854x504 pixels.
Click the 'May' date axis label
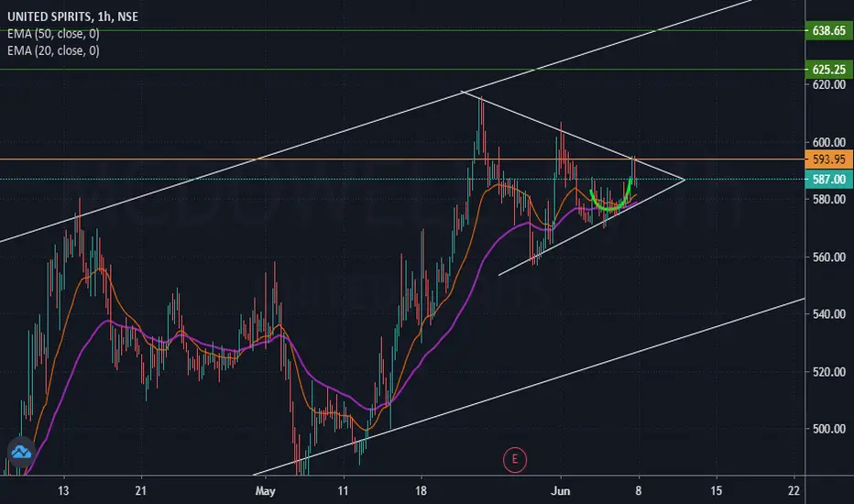coord(265,491)
